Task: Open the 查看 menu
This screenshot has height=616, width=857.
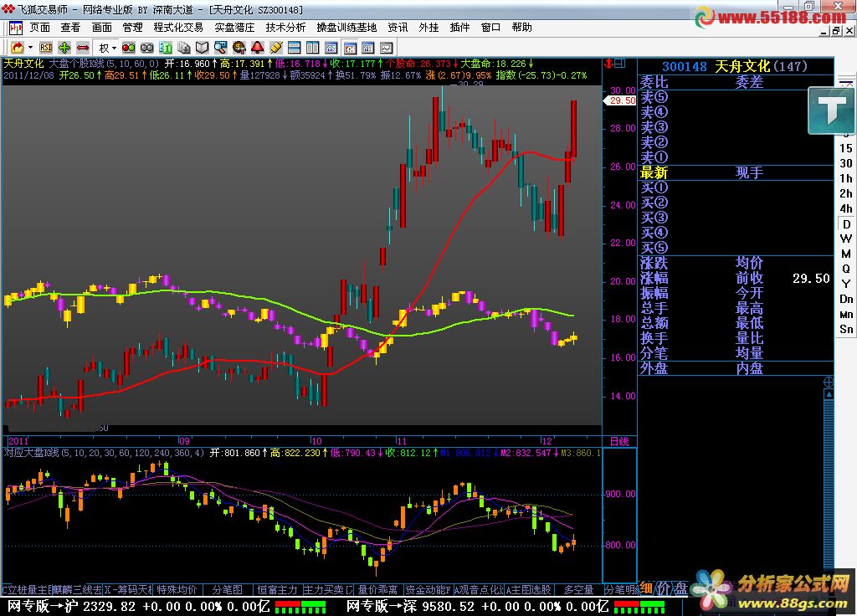Action: point(70,28)
